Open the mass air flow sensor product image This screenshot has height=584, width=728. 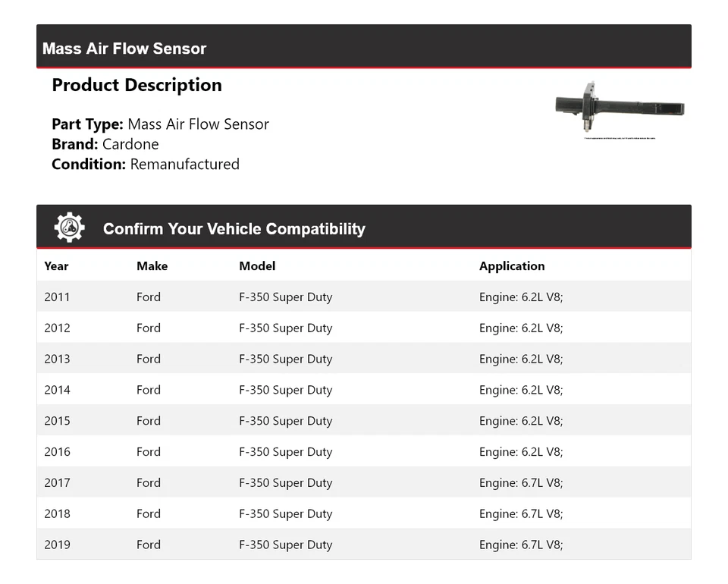pos(620,108)
